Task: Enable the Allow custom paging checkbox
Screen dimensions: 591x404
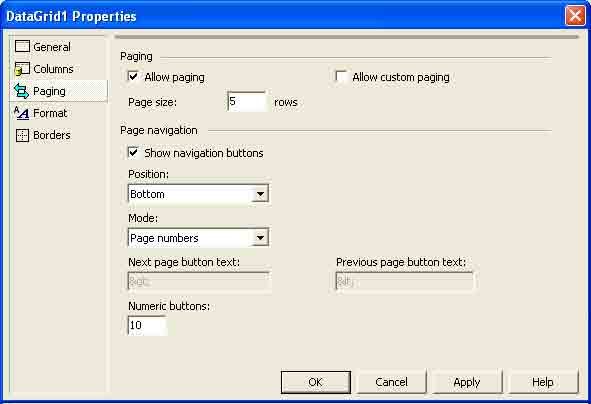Action: click(x=341, y=77)
